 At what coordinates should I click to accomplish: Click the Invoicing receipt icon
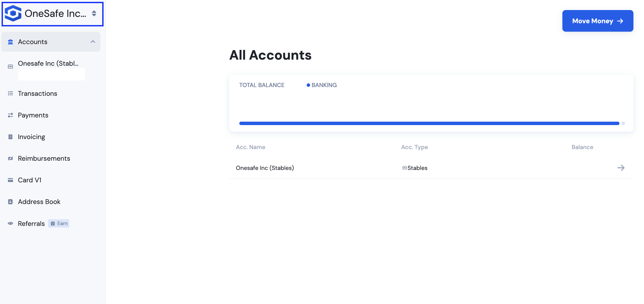point(11,137)
